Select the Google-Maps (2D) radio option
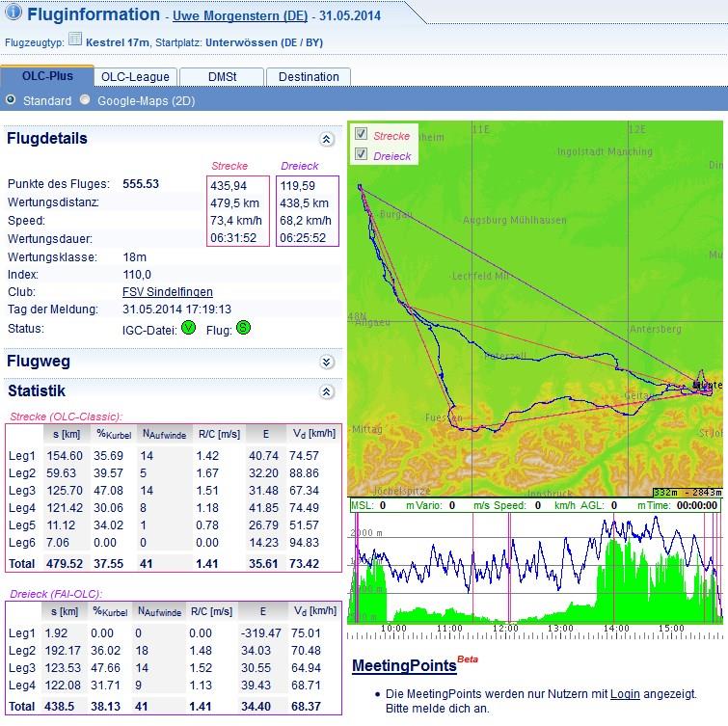The height and width of the screenshot is (726, 728). click(x=86, y=100)
